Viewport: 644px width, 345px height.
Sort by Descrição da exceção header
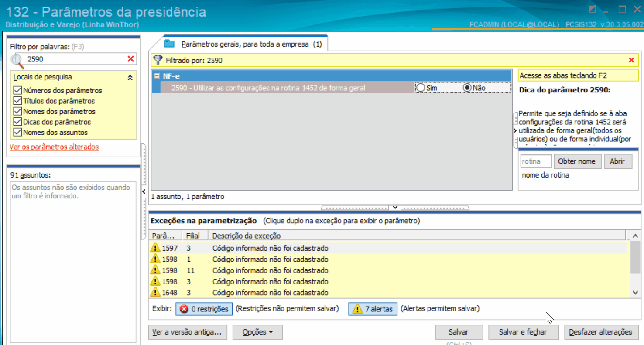[x=418, y=236]
